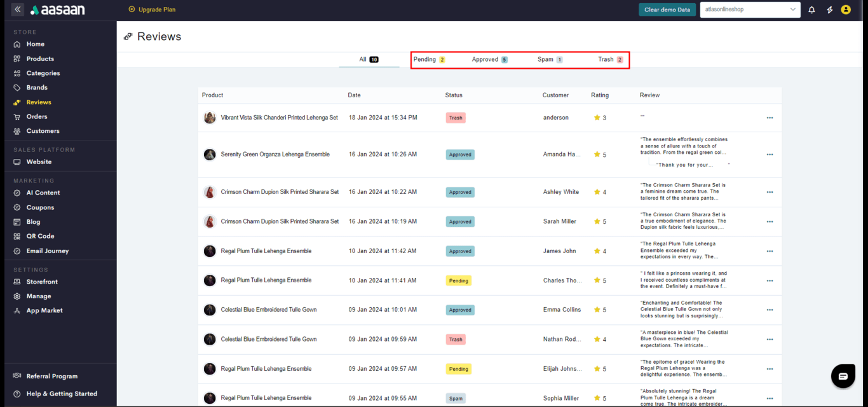Open actions menu for Ashley White's review
Screen dimensions: 868x407
(x=770, y=192)
